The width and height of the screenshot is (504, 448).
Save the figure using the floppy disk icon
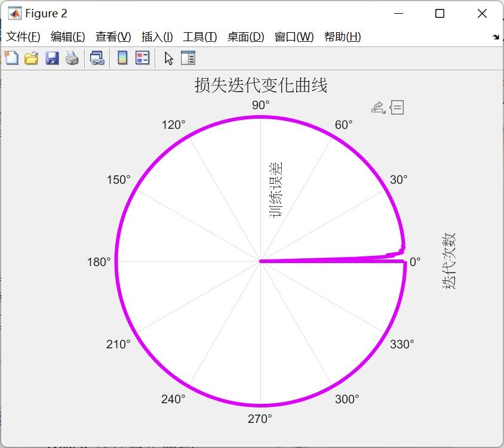pyautogui.click(x=52, y=58)
